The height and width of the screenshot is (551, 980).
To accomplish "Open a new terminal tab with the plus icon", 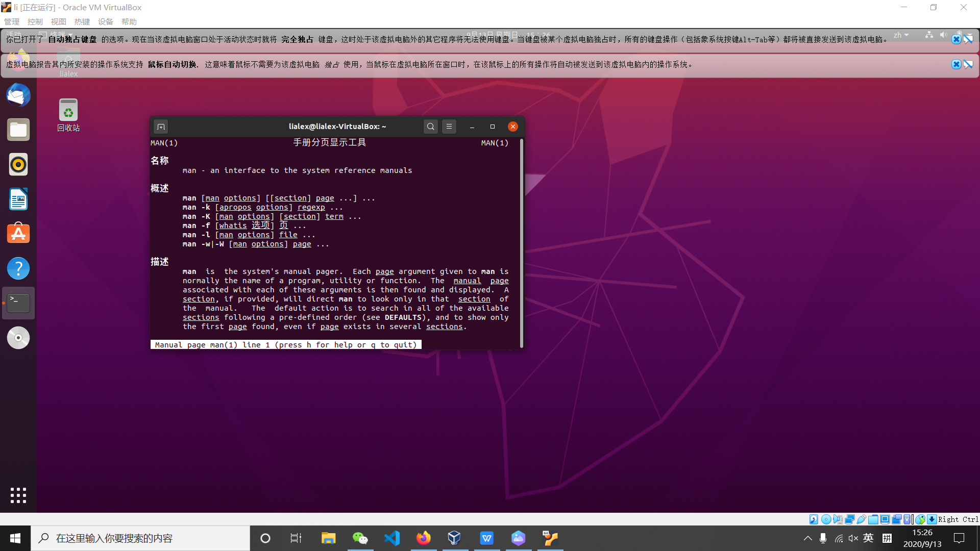I will [161, 126].
